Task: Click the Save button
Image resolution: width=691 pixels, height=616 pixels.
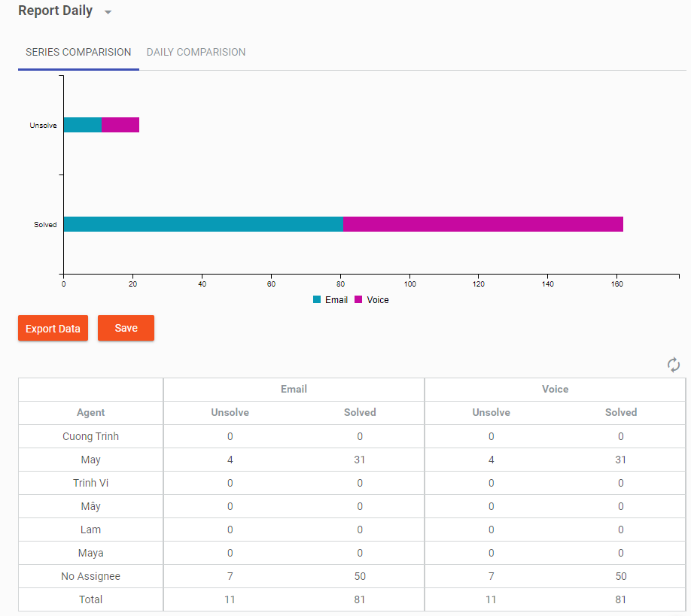Action: [126, 328]
